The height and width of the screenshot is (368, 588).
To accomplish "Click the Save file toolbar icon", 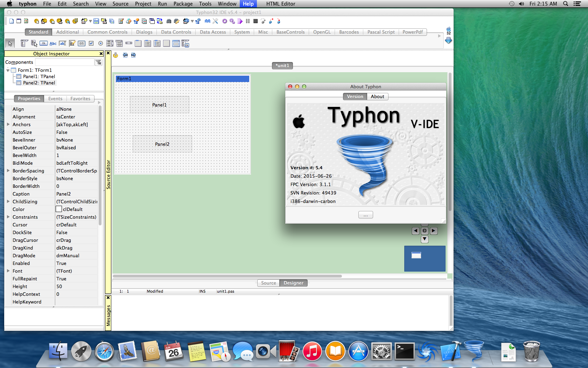I will 96,21.
